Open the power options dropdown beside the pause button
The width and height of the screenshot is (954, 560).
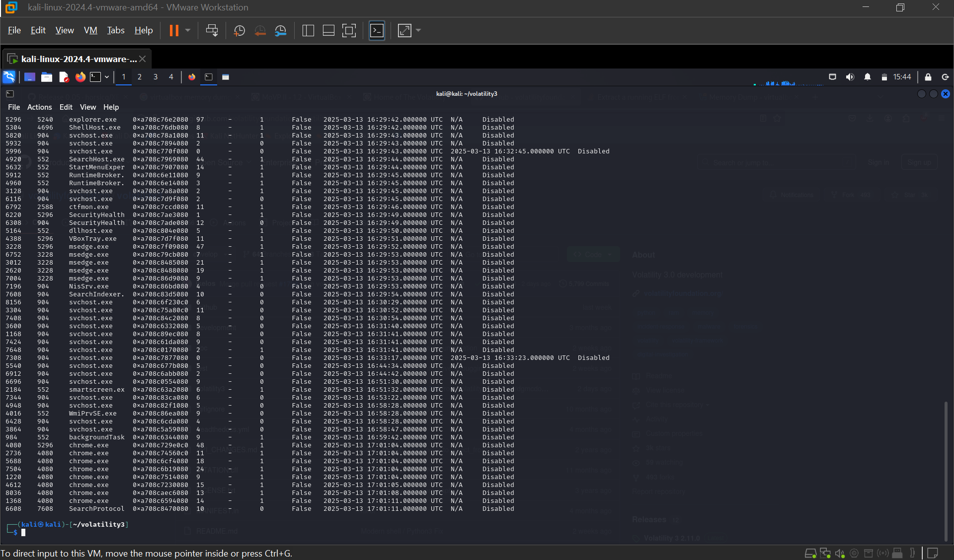click(188, 30)
